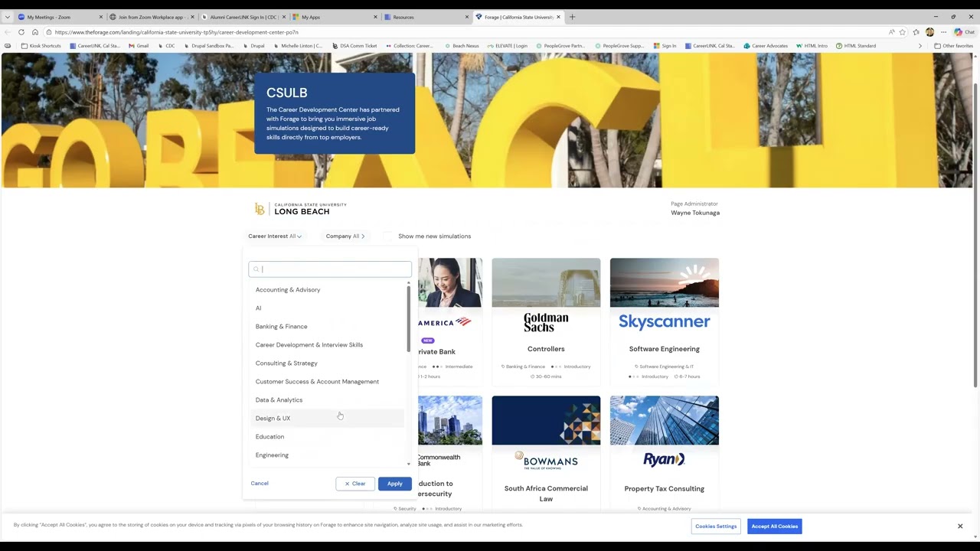980x551 pixels.
Task: Expand the Company filter dropdown
Action: click(345, 236)
